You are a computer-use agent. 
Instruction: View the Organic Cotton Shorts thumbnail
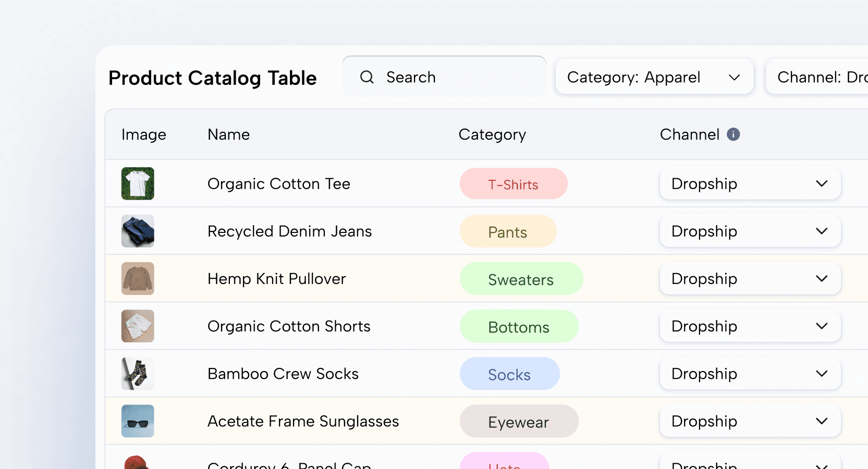(138, 326)
